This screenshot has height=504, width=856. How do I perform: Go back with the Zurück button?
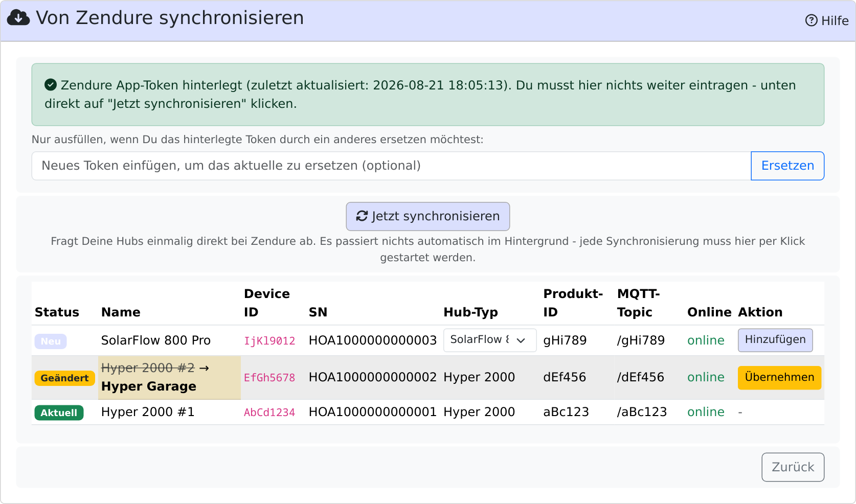click(793, 467)
